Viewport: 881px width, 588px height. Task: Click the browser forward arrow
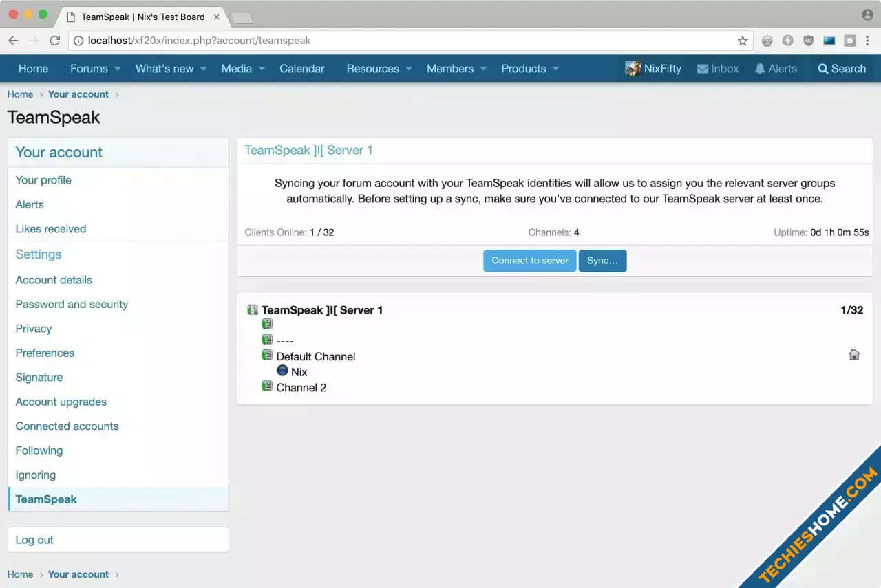[x=34, y=41]
